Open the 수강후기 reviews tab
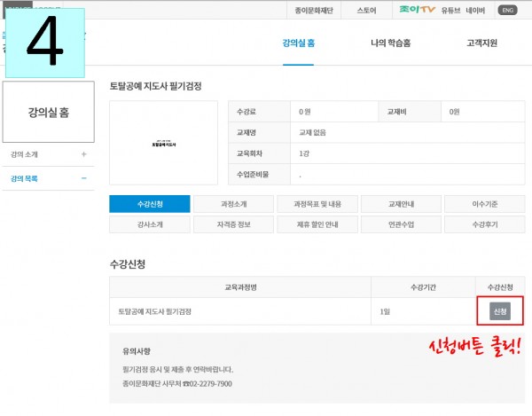The height and width of the screenshot is (416, 532). pos(483,224)
